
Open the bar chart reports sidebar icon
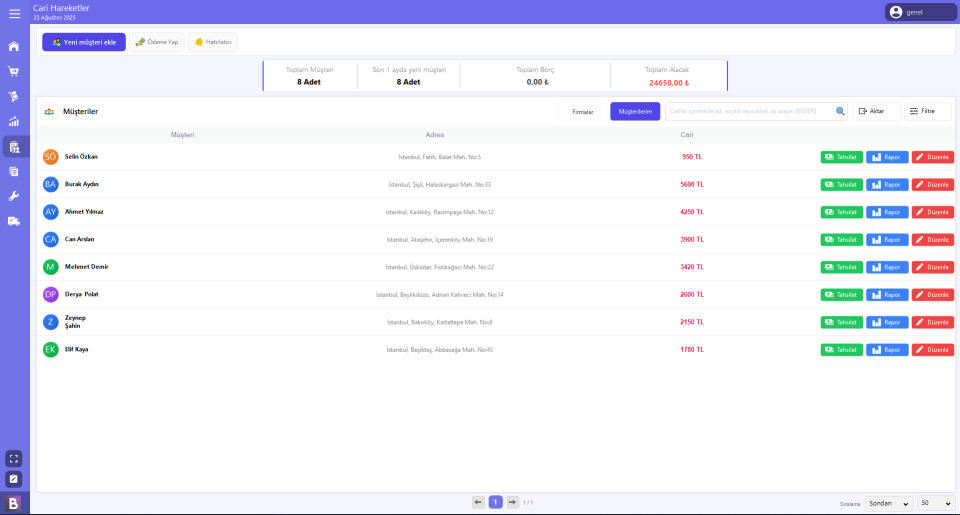pyautogui.click(x=14, y=122)
